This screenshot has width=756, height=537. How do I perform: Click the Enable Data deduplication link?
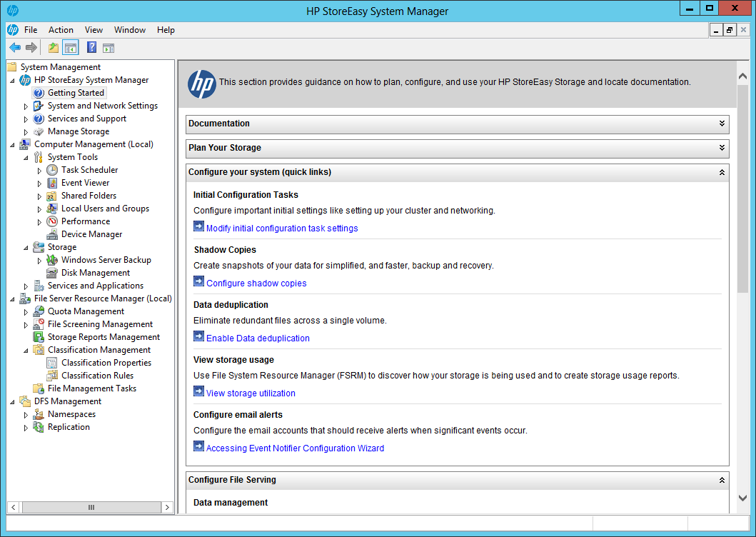(x=258, y=337)
